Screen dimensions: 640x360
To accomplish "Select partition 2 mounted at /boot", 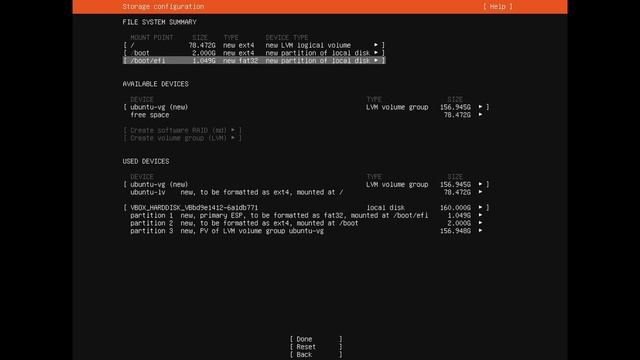I will pyautogui.click(x=306, y=223).
